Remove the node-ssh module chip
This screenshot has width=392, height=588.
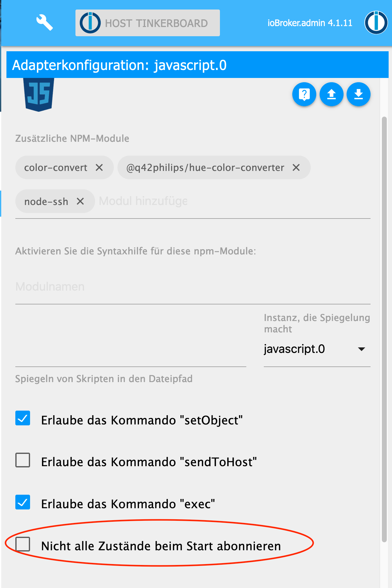80,201
